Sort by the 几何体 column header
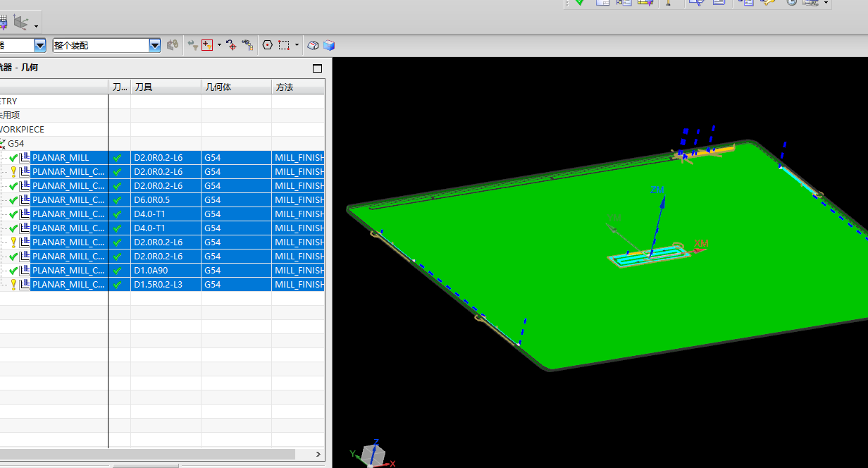 point(236,87)
